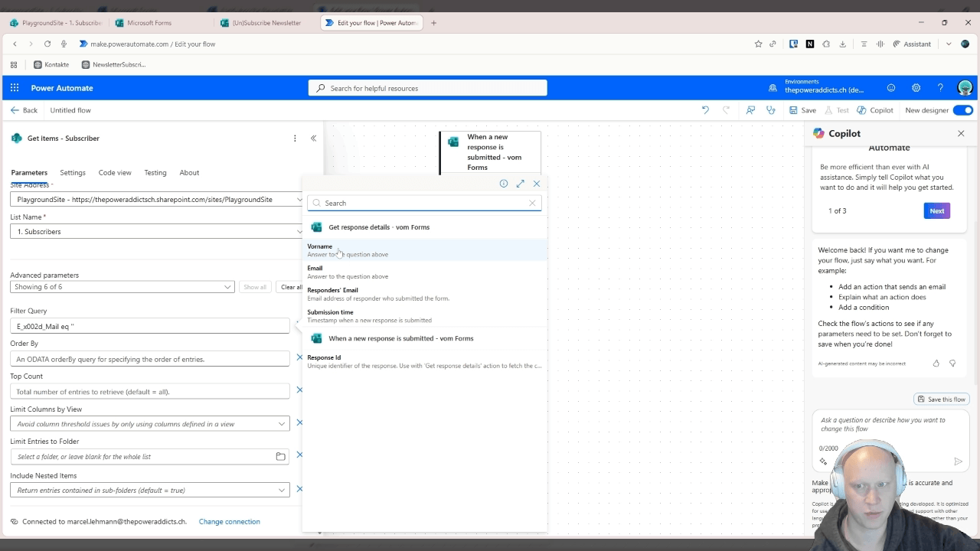The width and height of the screenshot is (980, 551).
Task: Remove the Top Count parameter
Action: click(x=299, y=390)
